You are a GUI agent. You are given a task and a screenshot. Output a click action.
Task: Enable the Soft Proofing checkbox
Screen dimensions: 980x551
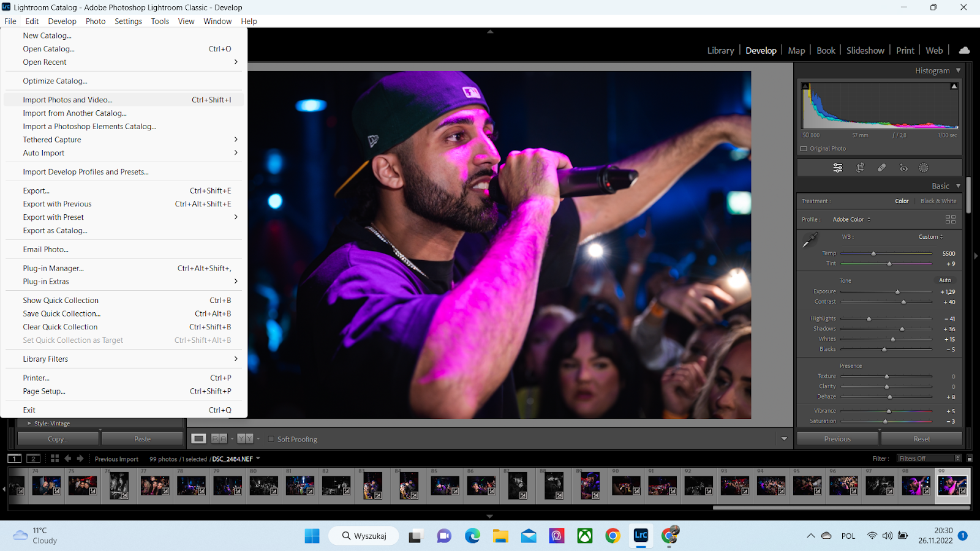point(271,439)
